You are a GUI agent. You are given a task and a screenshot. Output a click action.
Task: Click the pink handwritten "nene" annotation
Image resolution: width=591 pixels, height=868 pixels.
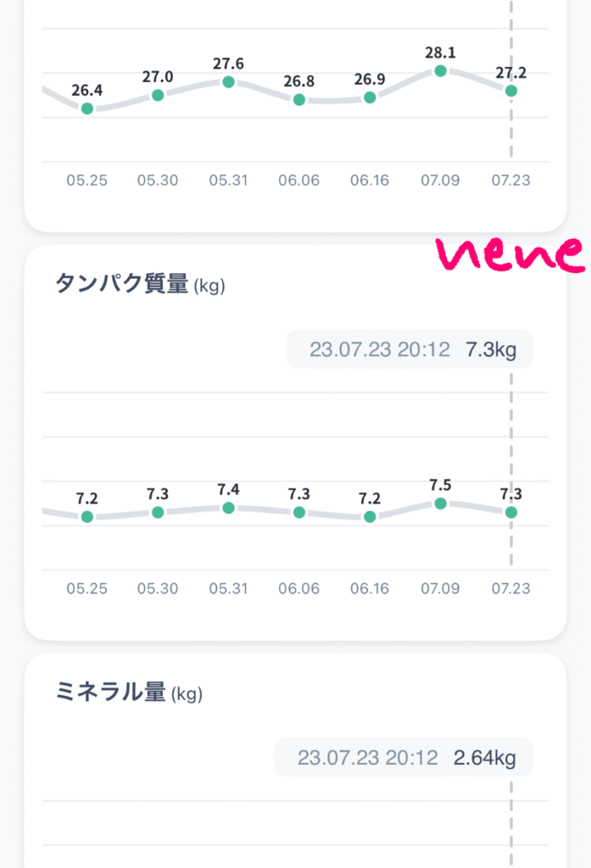coord(509,253)
